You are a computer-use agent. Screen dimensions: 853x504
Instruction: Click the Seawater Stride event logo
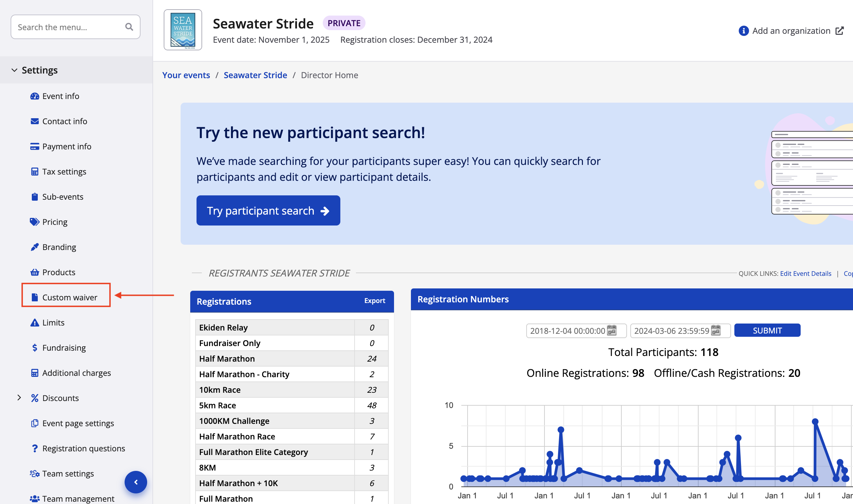[x=183, y=30]
